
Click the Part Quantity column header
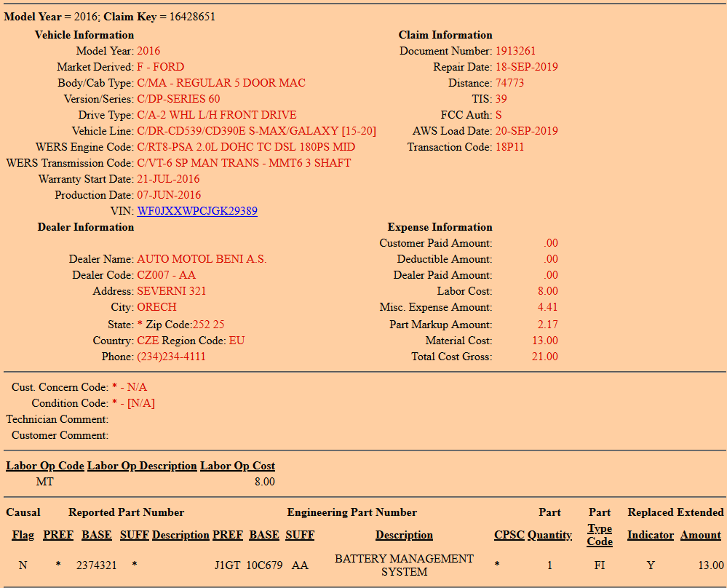tap(550, 535)
